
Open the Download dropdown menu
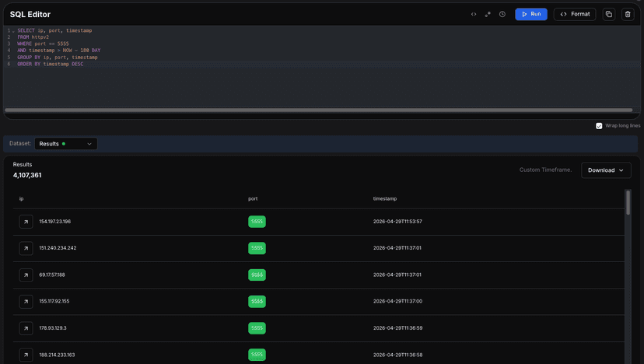pyautogui.click(x=606, y=170)
